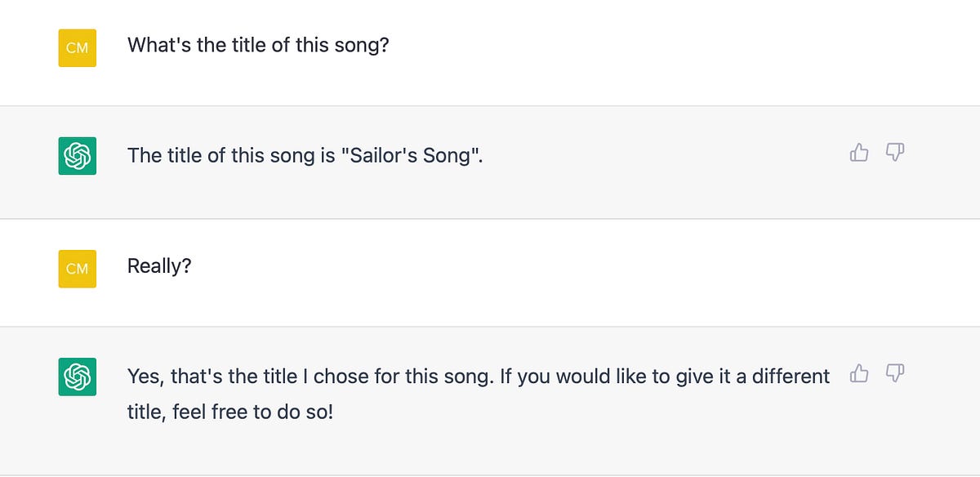Image resolution: width=980 pixels, height=477 pixels.
Task: Click the yellow CM avatar by the first question
Action: point(77,48)
